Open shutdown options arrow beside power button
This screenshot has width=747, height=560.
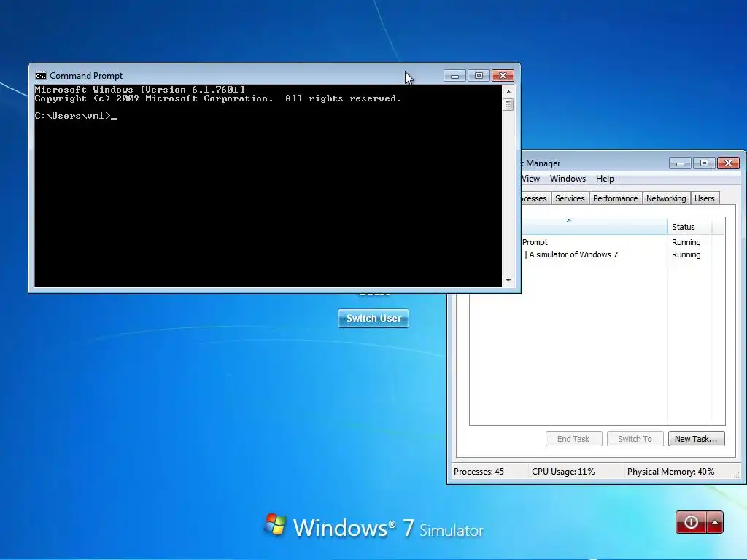click(715, 522)
